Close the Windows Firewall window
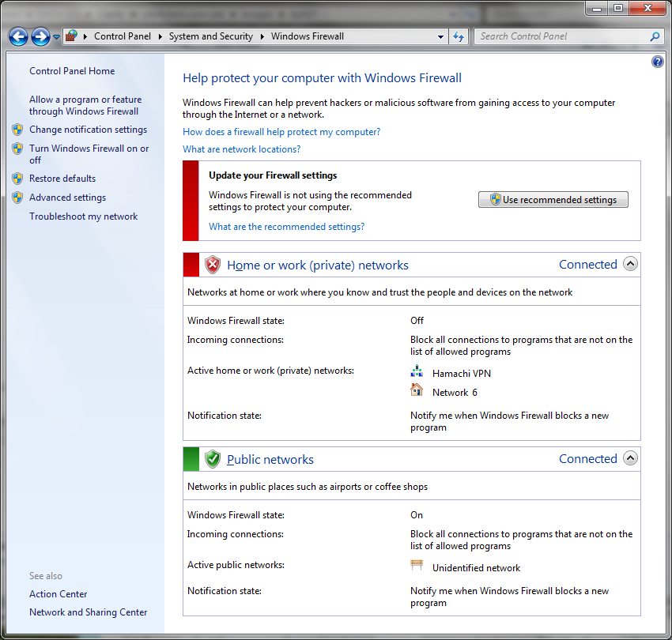Screen dimensions: 672x640 pyautogui.click(x=648, y=9)
